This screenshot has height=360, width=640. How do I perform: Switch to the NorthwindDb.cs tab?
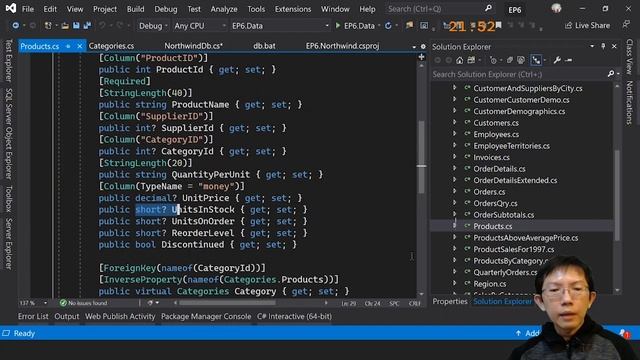pyautogui.click(x=193, y=46)
